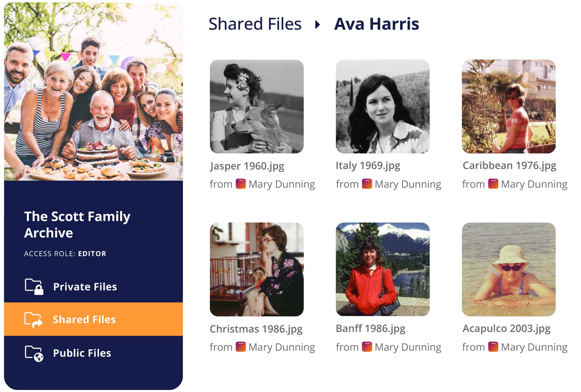Open the Private Files locked folder icon
The width and height of the screenshot is (581, 392).
pyautogui.click(x=34, y=287)
